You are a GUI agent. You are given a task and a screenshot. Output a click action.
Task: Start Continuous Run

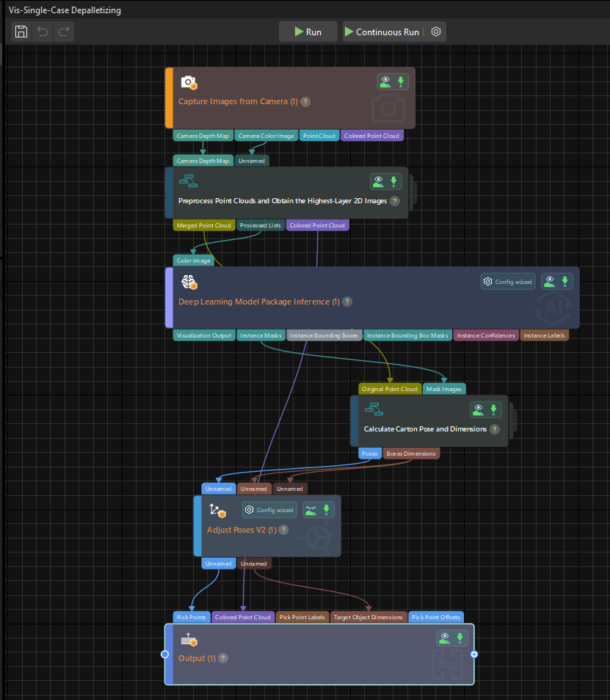click(x=382, y=32)
